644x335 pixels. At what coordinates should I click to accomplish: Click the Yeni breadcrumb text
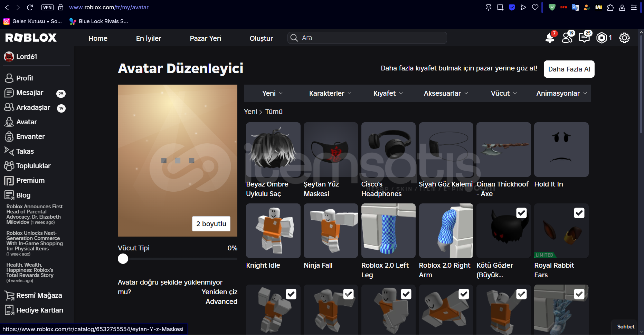(250, 112)
